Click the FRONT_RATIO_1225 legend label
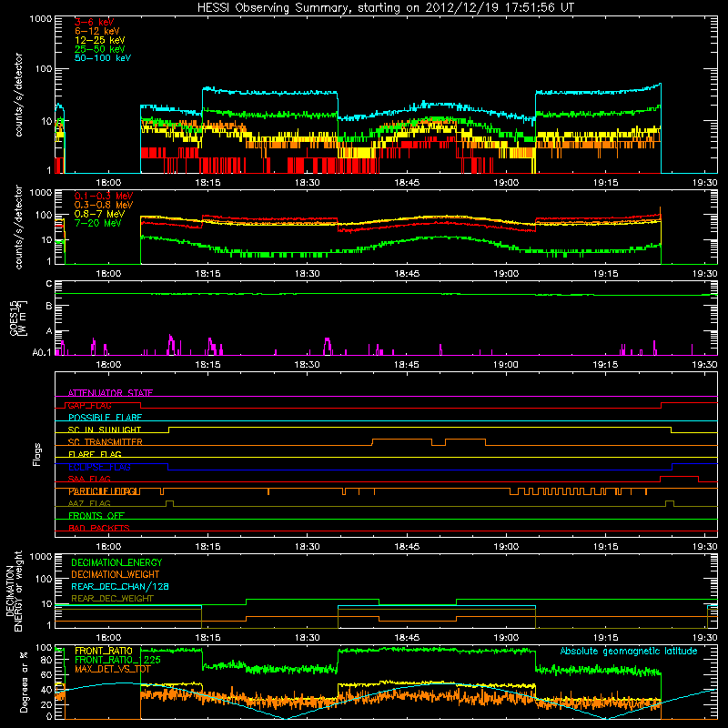The image size is (728, 728). pyautogui.click(x=117, y=660)
